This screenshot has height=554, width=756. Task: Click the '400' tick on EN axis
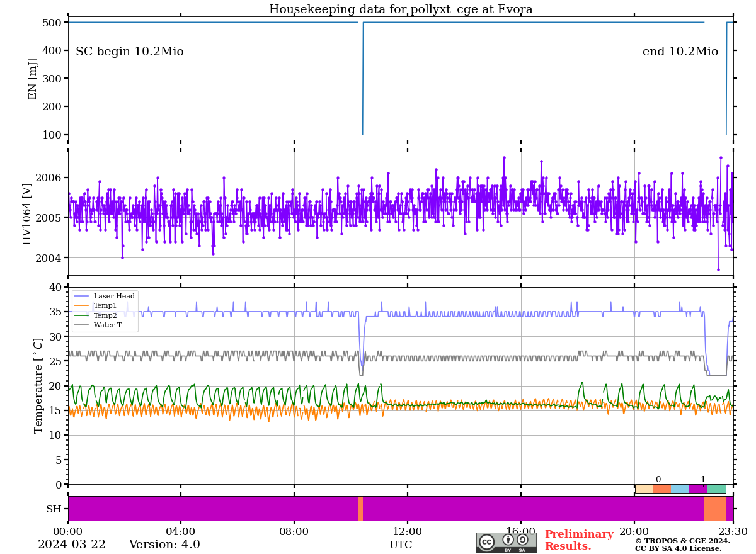coord(52,50)
